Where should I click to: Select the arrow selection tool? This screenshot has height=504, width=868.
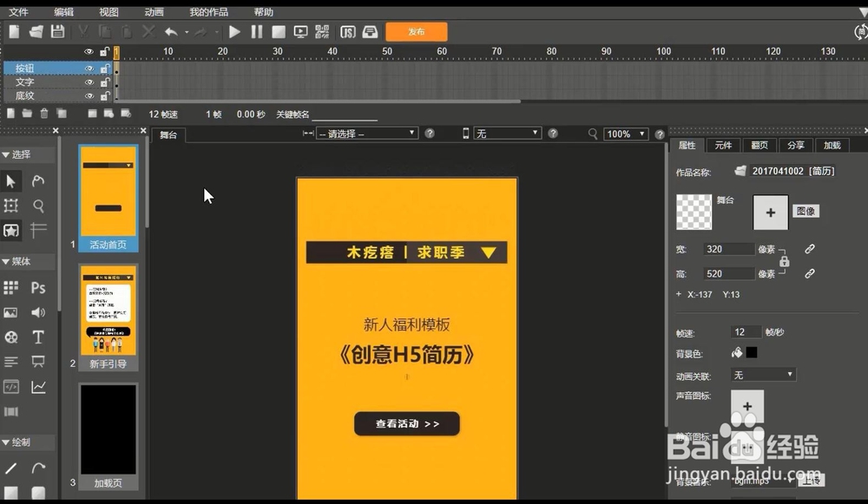click(11, 181)
